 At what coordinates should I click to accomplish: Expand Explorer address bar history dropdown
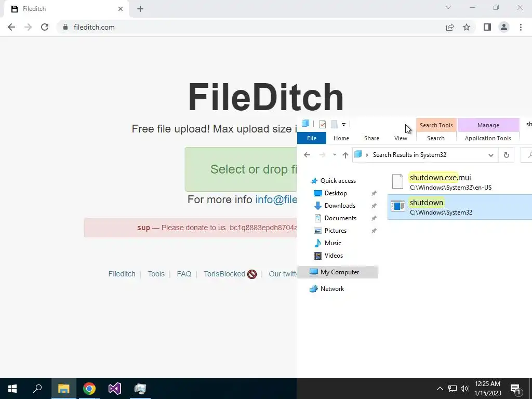pos(490,155)
